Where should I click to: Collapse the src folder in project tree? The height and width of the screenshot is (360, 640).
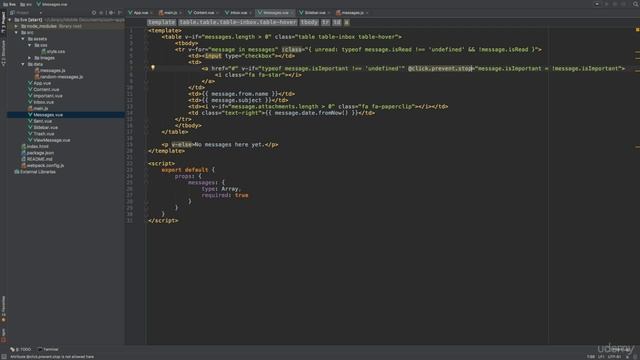[x=17, y=33]
